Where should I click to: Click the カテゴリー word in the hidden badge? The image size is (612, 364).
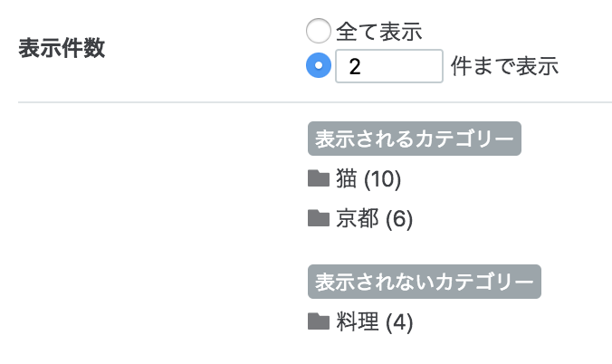click(x=484, y=282)
